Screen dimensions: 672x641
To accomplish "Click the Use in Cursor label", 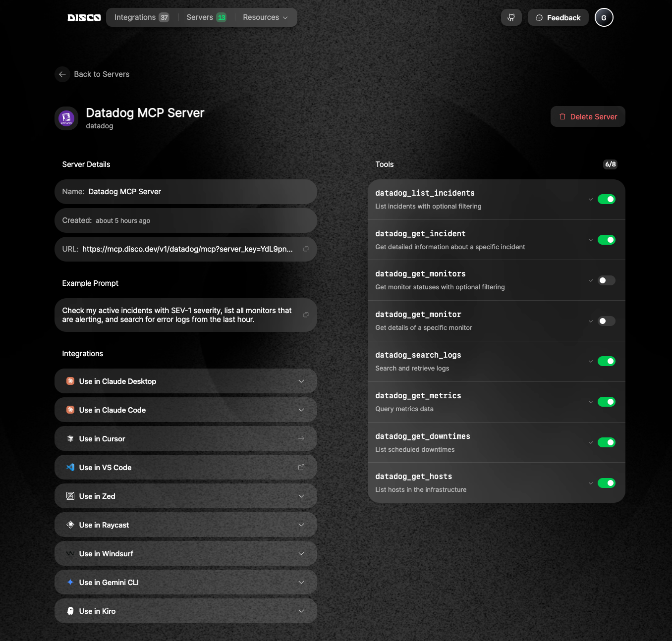I will click(102, 439).
